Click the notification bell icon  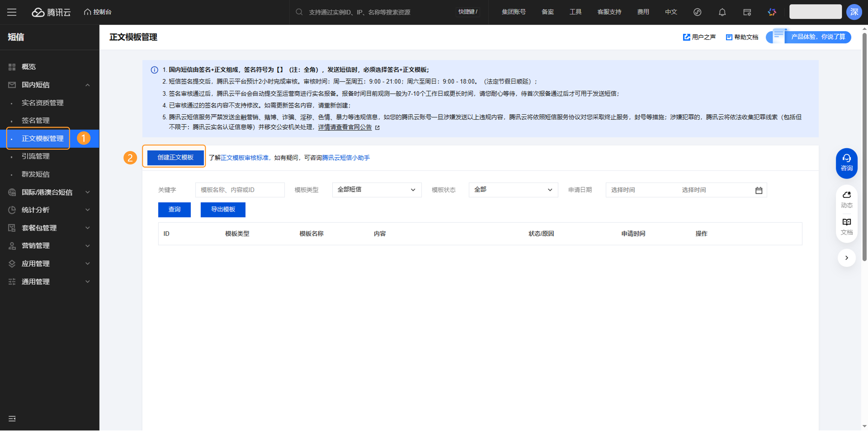pos(722,12)
